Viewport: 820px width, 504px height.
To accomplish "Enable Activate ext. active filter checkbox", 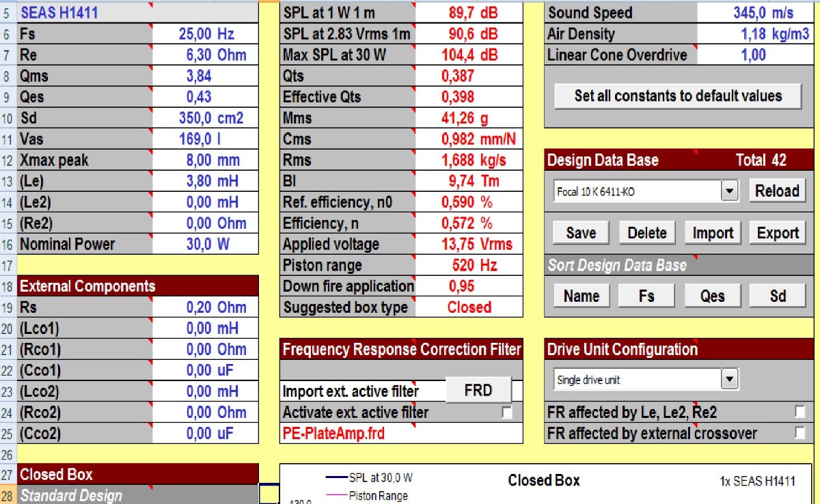I will point(507,412).
